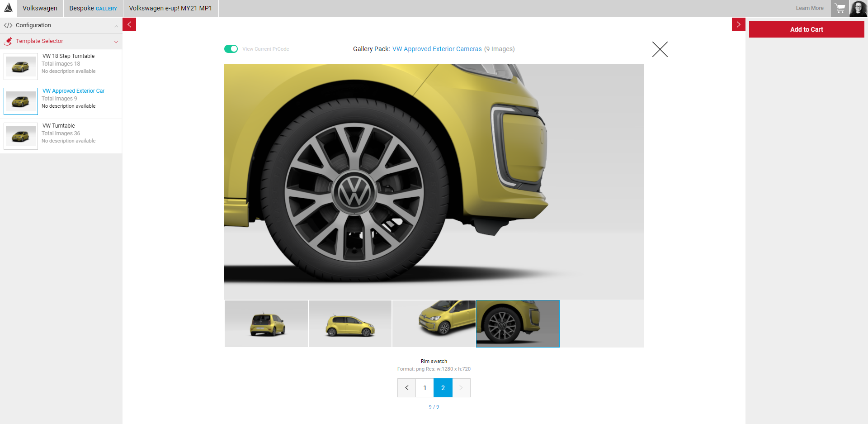Viewport: 868px width, 424px height.
Task: Open the Bespoke Gallery tab
Action: (x=93, y=8)
